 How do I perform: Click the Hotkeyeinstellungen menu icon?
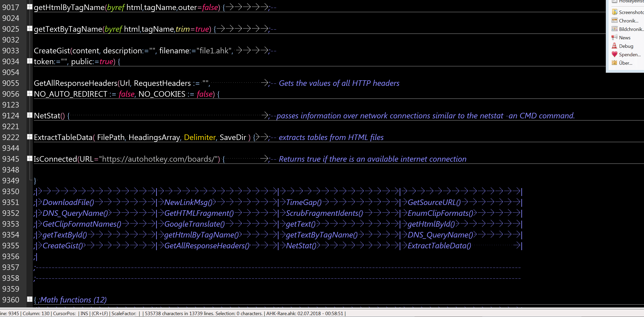[615, 1]
